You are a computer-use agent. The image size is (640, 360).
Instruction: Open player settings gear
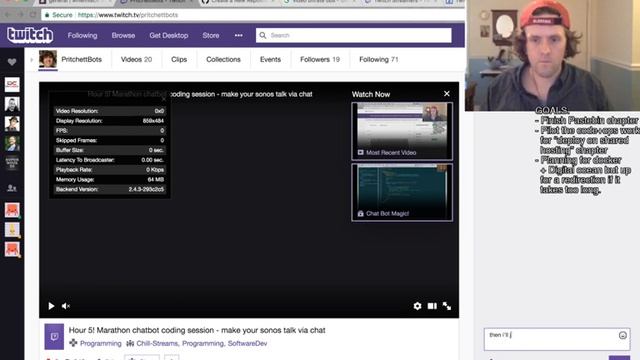417,306
